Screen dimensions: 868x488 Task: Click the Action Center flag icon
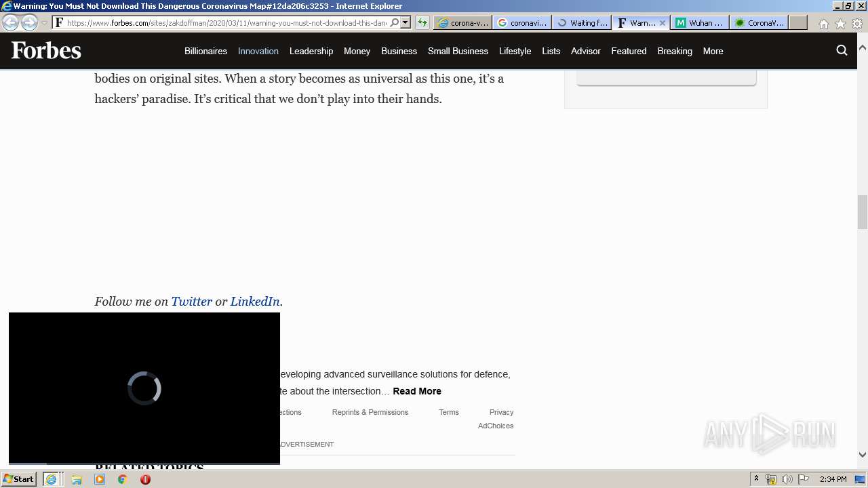pyautogui.click(x=803, y=479)
